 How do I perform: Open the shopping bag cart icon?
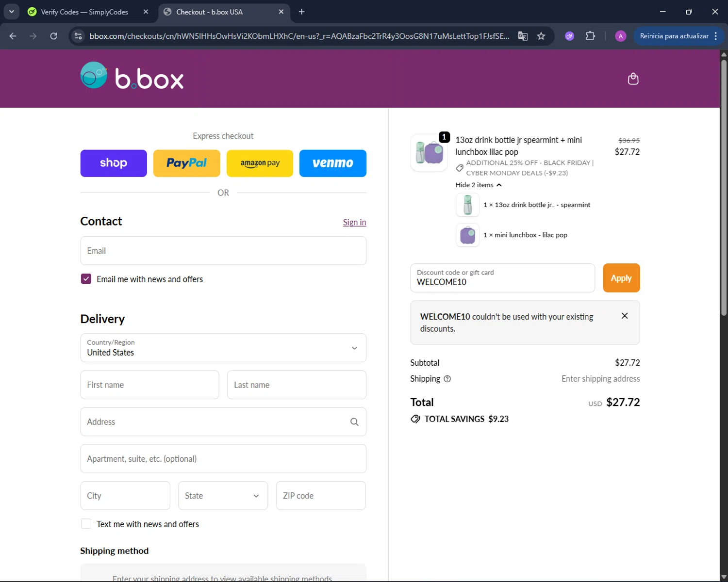pos(633,79)
